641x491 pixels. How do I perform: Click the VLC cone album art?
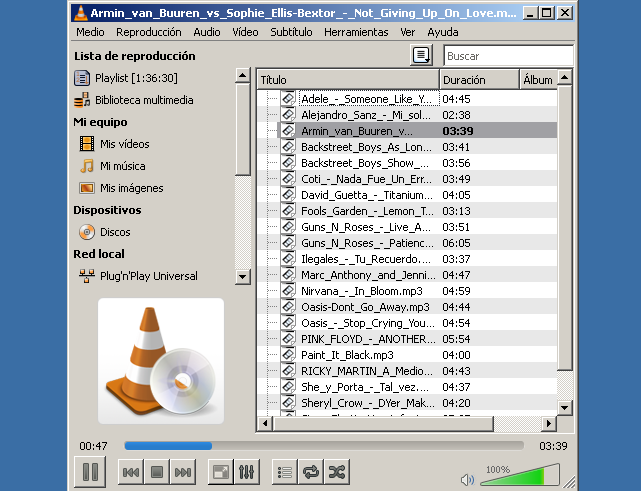point(161,361)
